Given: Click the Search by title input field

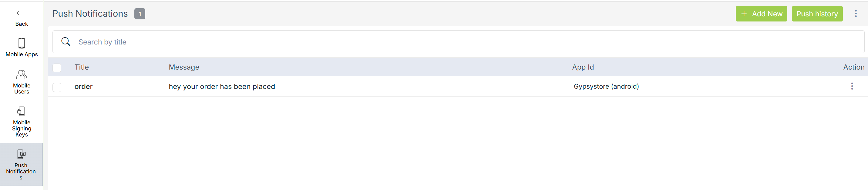Looking at the screenshot, I should click(169, 42).
